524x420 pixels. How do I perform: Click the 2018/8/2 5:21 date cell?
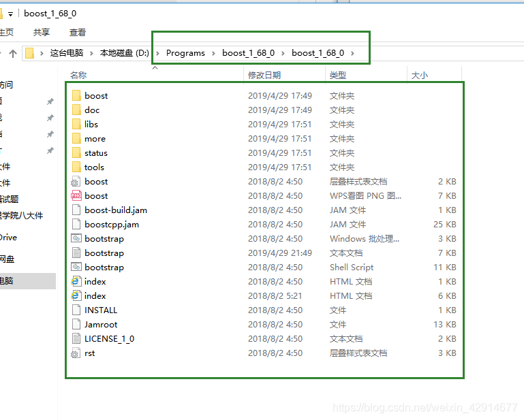pyautogui.click(x=275, y=296)
